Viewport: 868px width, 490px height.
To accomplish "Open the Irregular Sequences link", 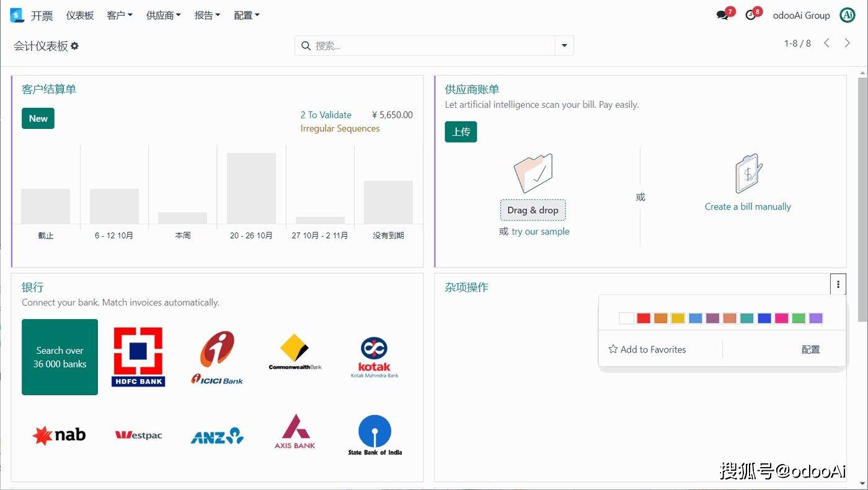I will (x=340, y=128).
